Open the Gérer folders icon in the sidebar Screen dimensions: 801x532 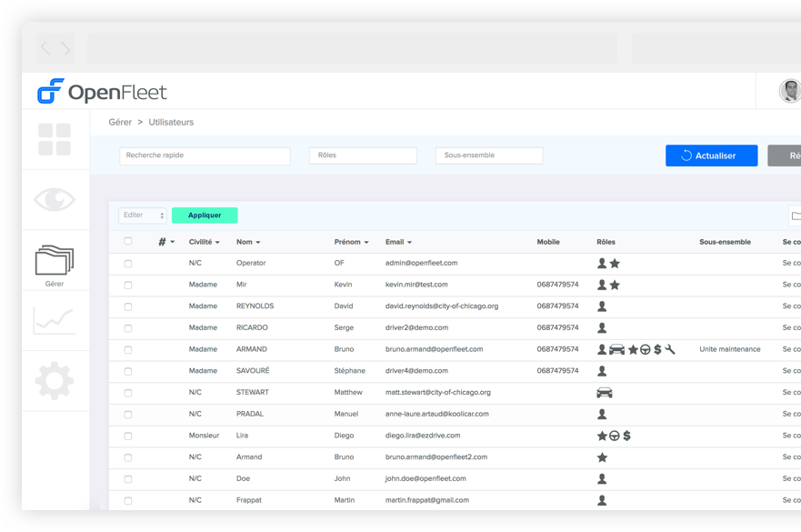pyautogui.click(x=53, y=262)
